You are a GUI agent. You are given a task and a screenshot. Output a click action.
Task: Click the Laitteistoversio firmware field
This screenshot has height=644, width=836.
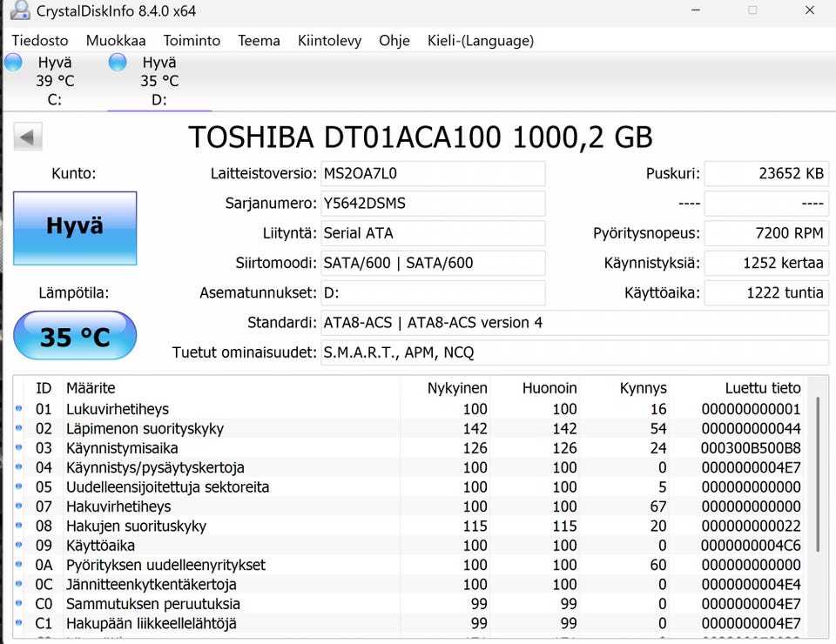[433, 173]
